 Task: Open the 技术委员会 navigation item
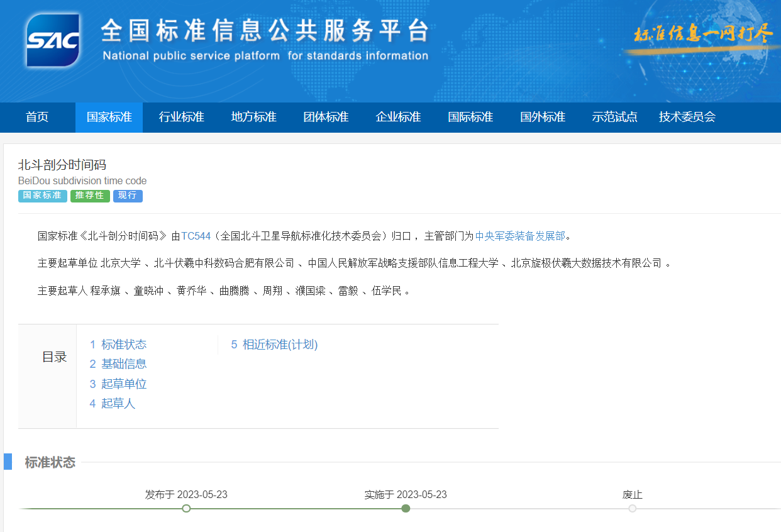[x=687, y=117]
